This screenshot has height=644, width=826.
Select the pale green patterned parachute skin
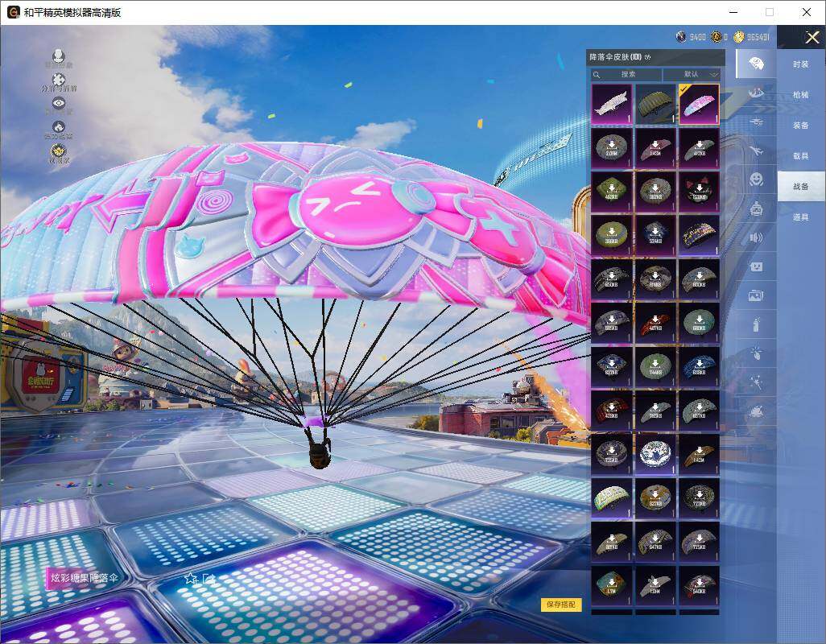[x=612, y=497]
